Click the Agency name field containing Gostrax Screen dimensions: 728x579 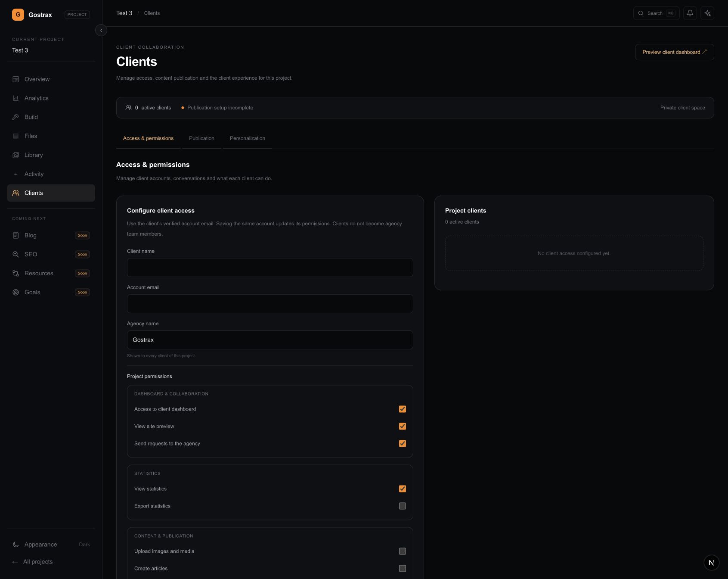(x=270, y=340)
